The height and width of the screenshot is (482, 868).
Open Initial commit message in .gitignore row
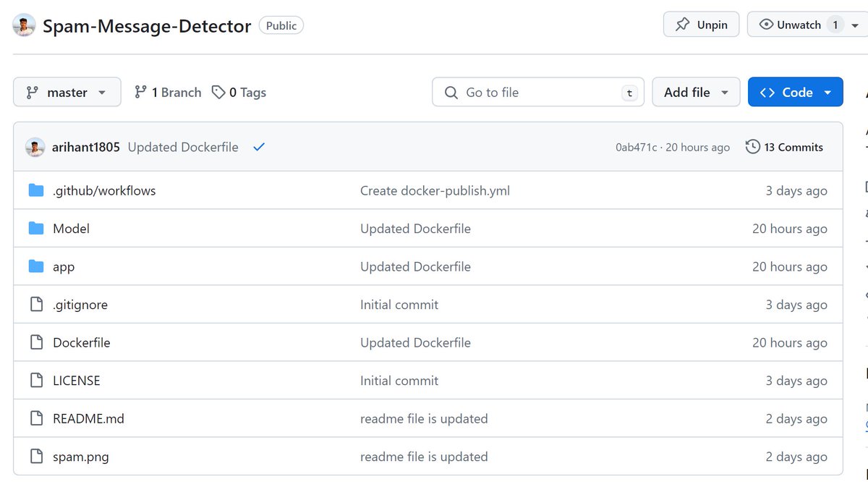[x=399, y=305]
